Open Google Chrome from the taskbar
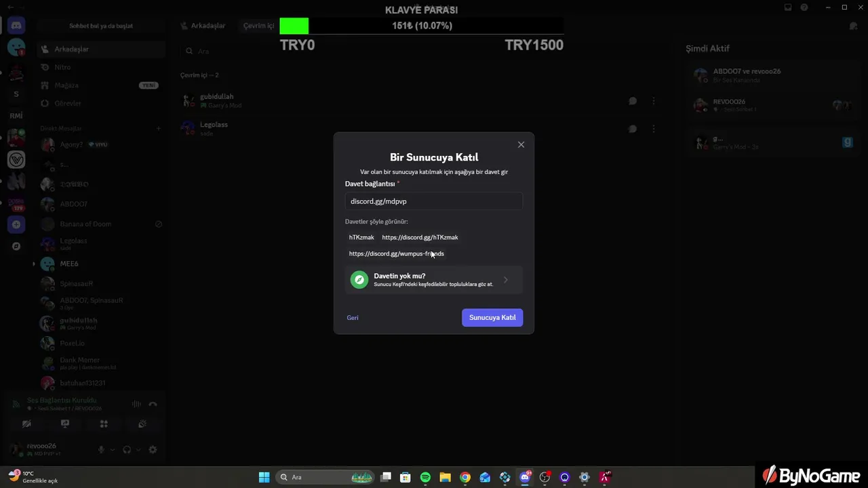Screen dimensions: 868x488 pyautogui.click(x=465, y=477)
